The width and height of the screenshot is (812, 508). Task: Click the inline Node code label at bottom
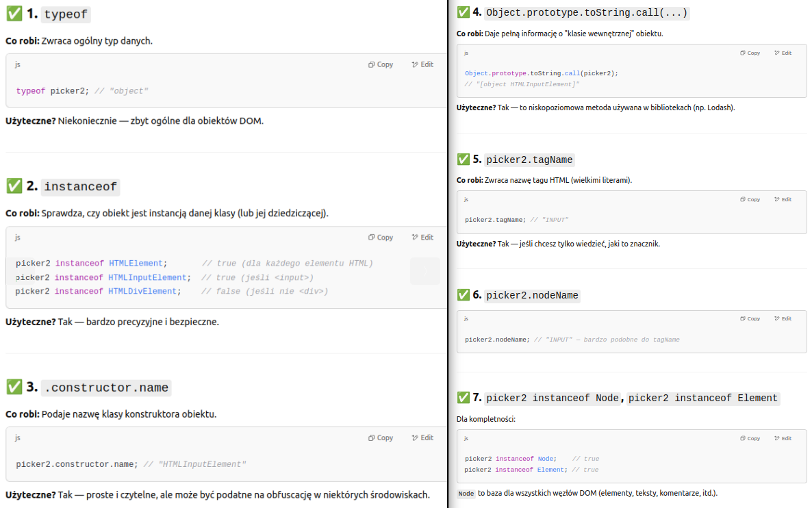point(466,493)
